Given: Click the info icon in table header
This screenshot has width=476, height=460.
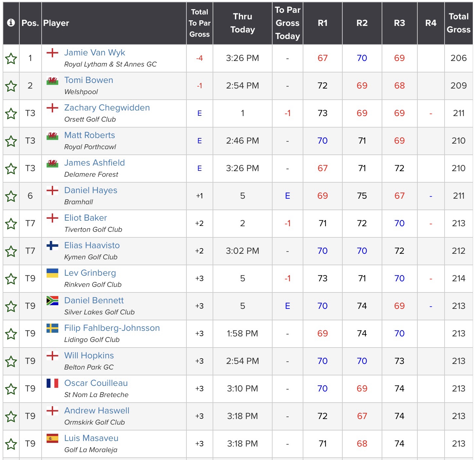Looking at the screenshot, I should click(x=11, y=23).
